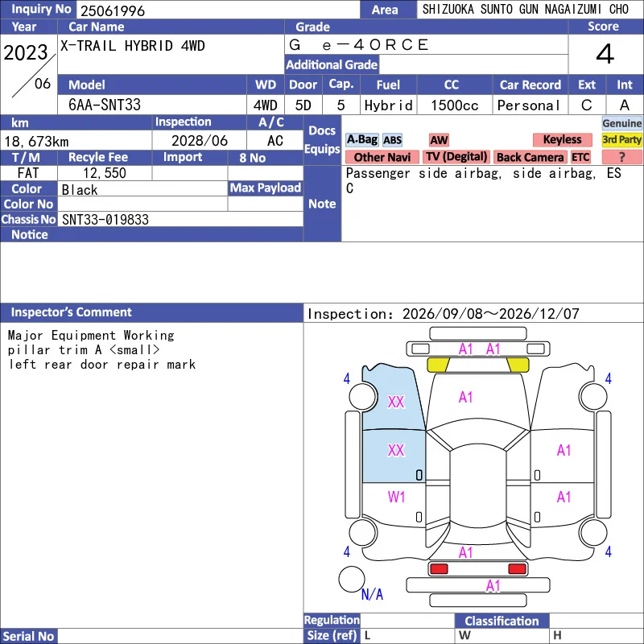Click the Inquiry No value 25061996

[x=113, y=10]
